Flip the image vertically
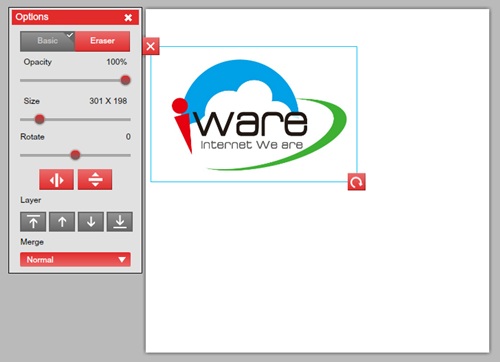 coord(95,180)
